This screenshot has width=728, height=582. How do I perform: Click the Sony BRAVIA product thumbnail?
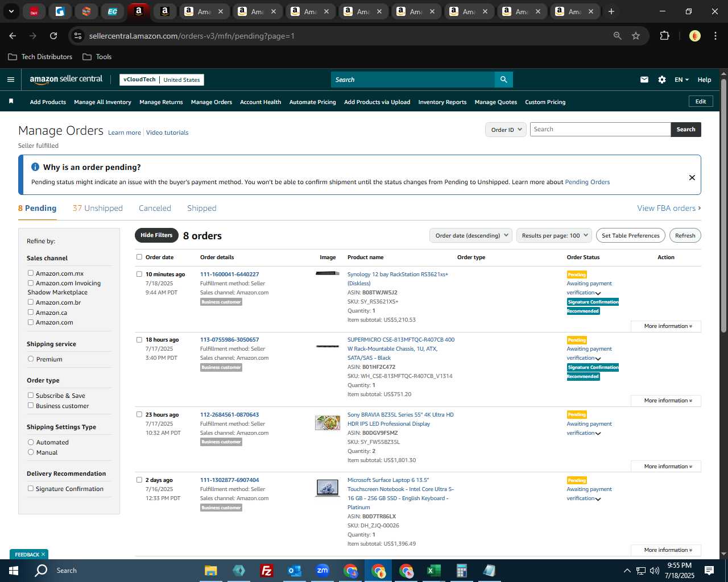coord(328,422)
